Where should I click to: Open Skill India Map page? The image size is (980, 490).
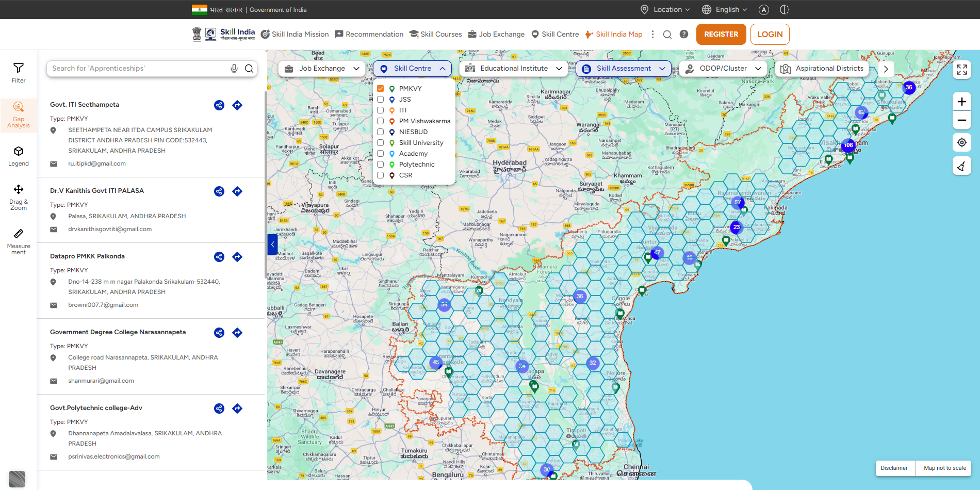pyautogui.click(x=614, y=34)
